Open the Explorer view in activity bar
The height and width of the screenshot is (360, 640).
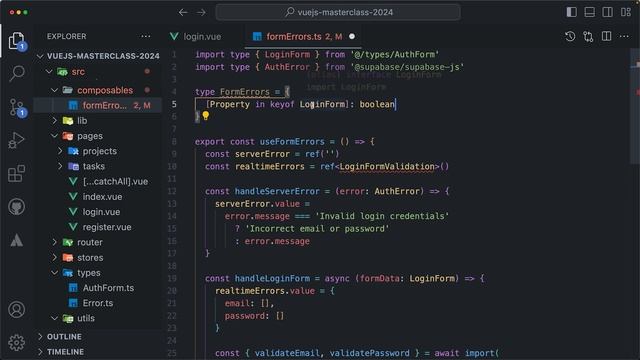17,41
